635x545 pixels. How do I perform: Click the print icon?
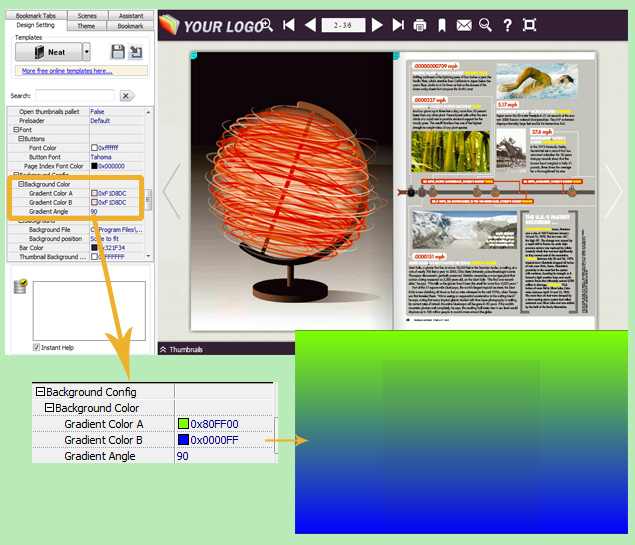420,24
